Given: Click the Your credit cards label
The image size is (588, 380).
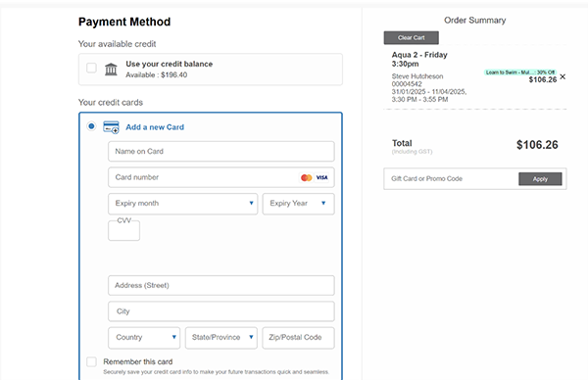Looking at the screenshot, I should 111,102.
